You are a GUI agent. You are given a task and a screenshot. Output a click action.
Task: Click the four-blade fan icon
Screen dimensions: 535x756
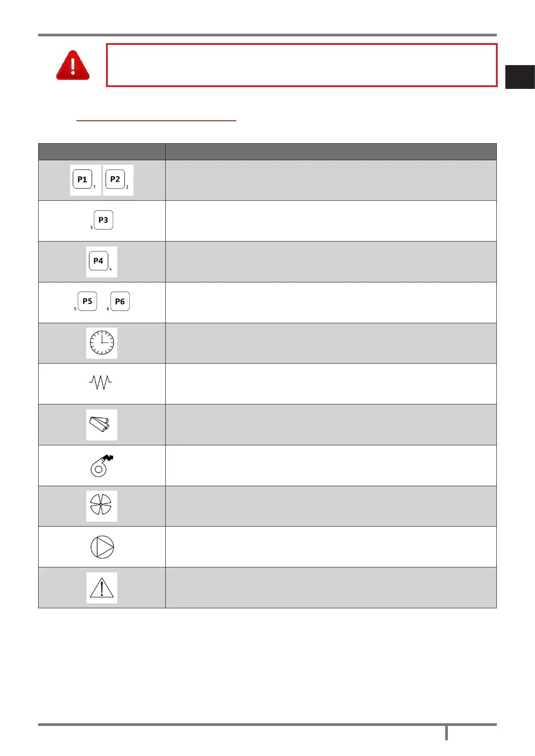point(101,506)
